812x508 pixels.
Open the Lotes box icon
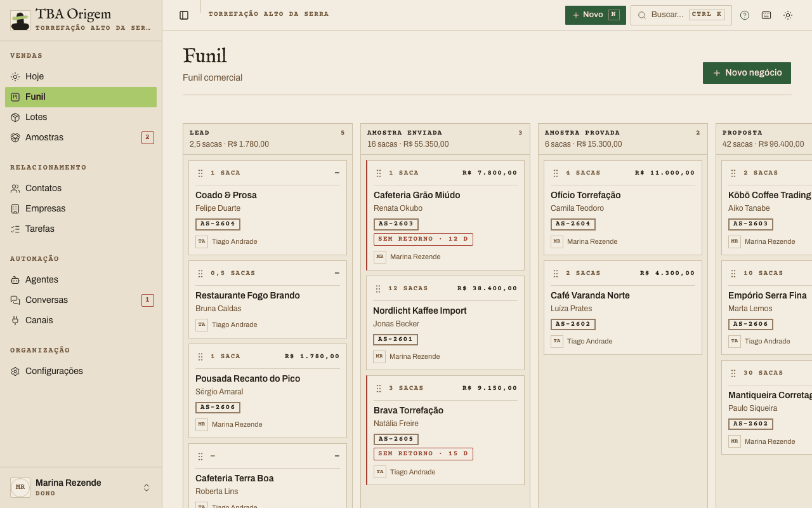15,117
